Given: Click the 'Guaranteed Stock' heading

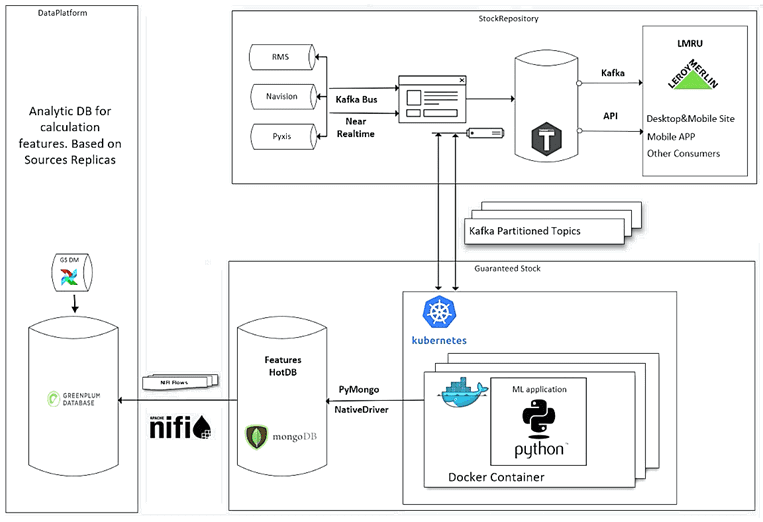Looking at the screenshot, I should coord(507,269).
